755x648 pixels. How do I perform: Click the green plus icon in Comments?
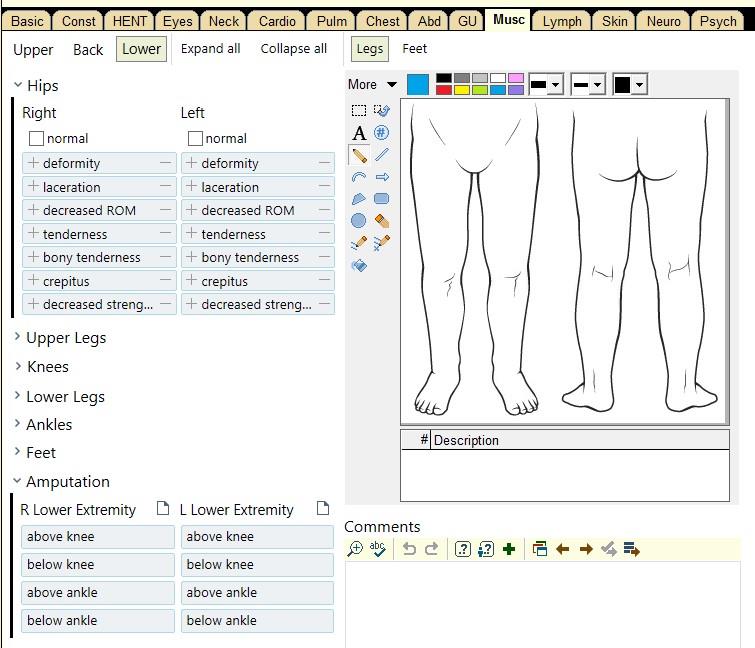point(509,548)
